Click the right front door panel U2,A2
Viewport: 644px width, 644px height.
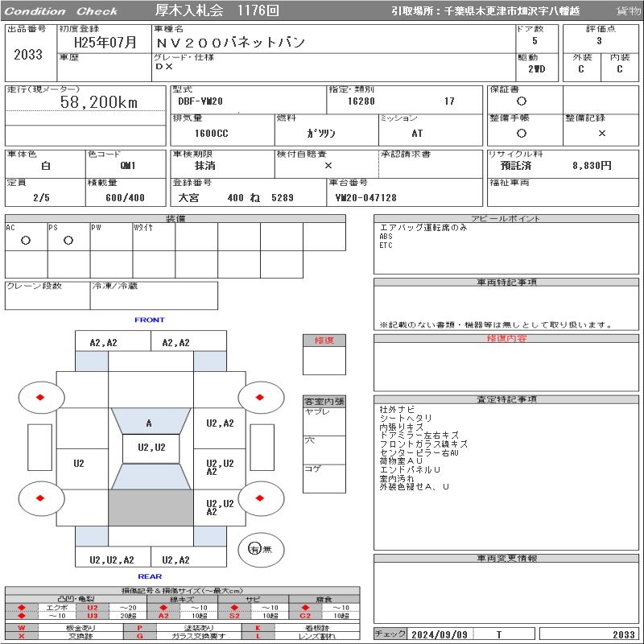click(220, 428)
